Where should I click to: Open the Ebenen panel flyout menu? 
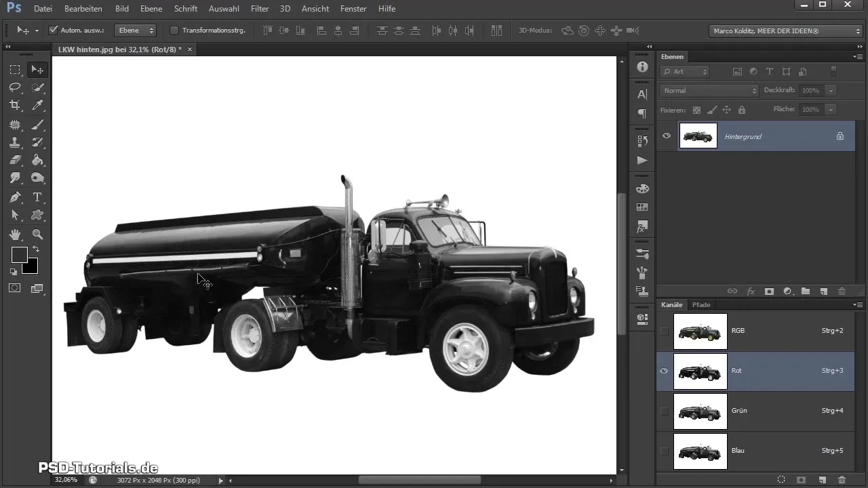857,57
